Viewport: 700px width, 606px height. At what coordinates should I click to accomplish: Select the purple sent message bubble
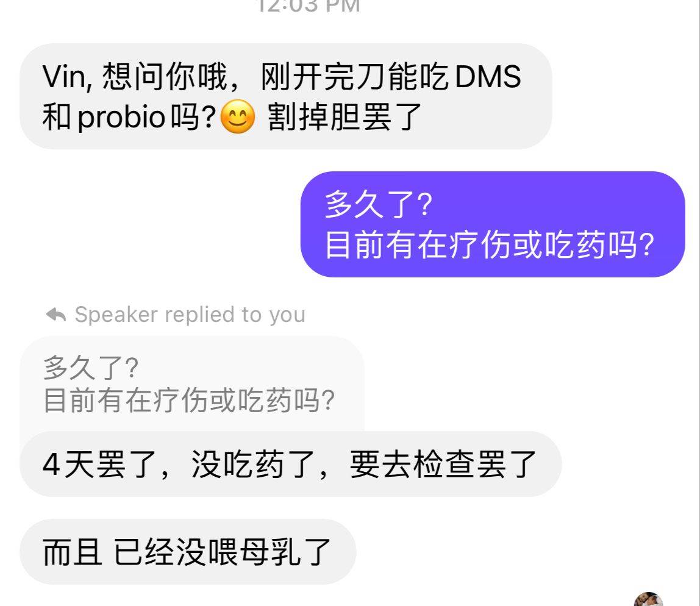493,224
